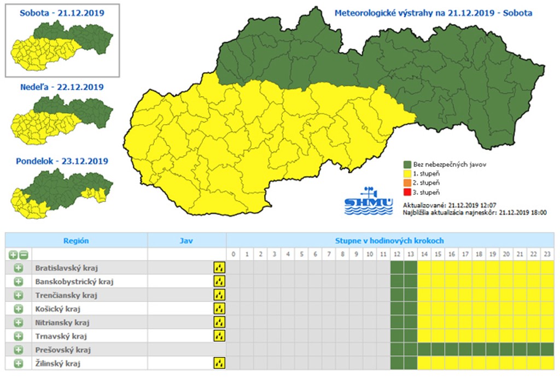
Task: Expand the Trenčiansky kraj row
Action: pos(19,295)
